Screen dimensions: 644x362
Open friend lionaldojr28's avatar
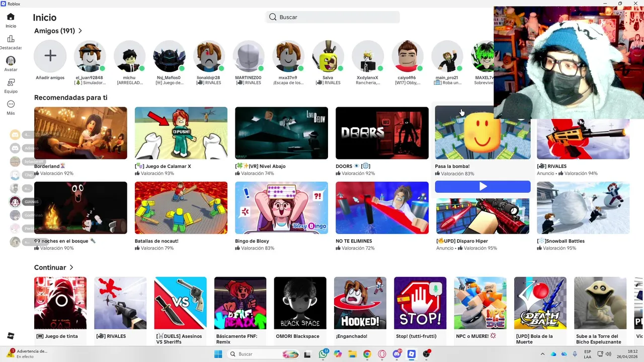pyautogui.click(x=209, y=56)
